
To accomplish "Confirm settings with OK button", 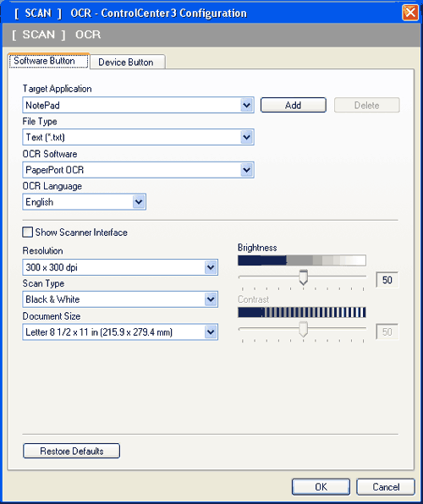I will [321, 487].
